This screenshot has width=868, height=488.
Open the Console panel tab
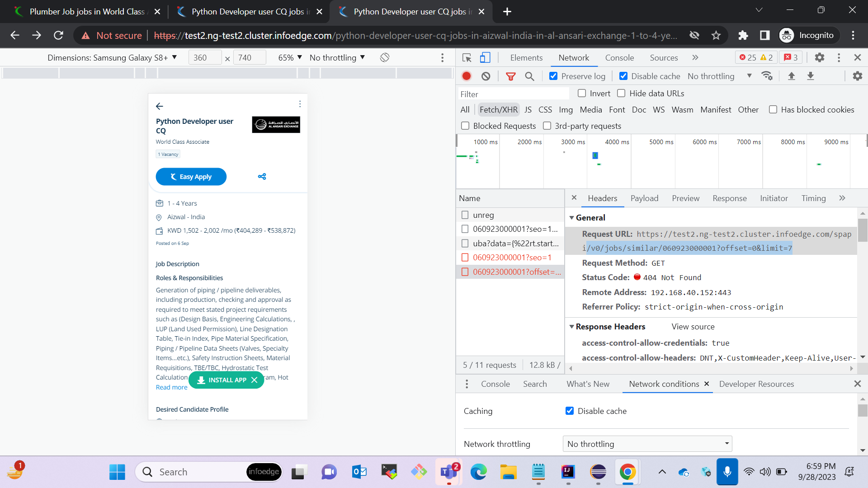click(619, 57)
